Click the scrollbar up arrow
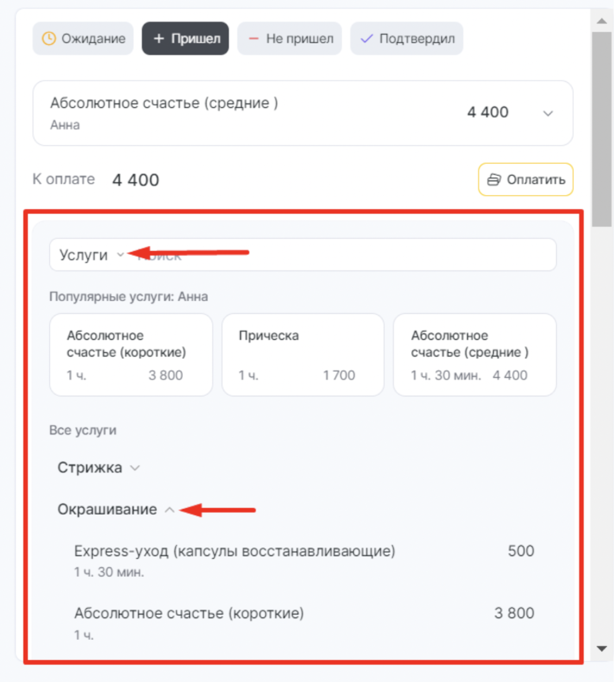This screenshot has height=682, width=616. [602, 20]
